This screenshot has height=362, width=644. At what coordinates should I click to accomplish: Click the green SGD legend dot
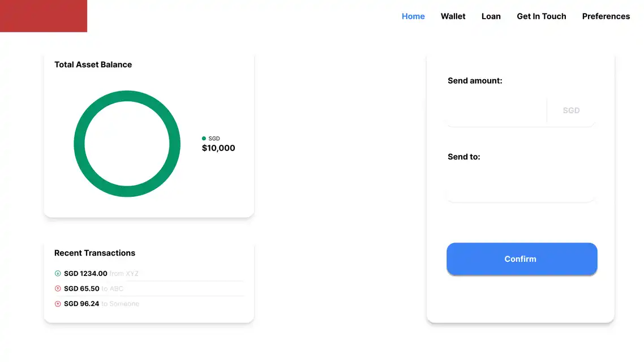[204, 139]
